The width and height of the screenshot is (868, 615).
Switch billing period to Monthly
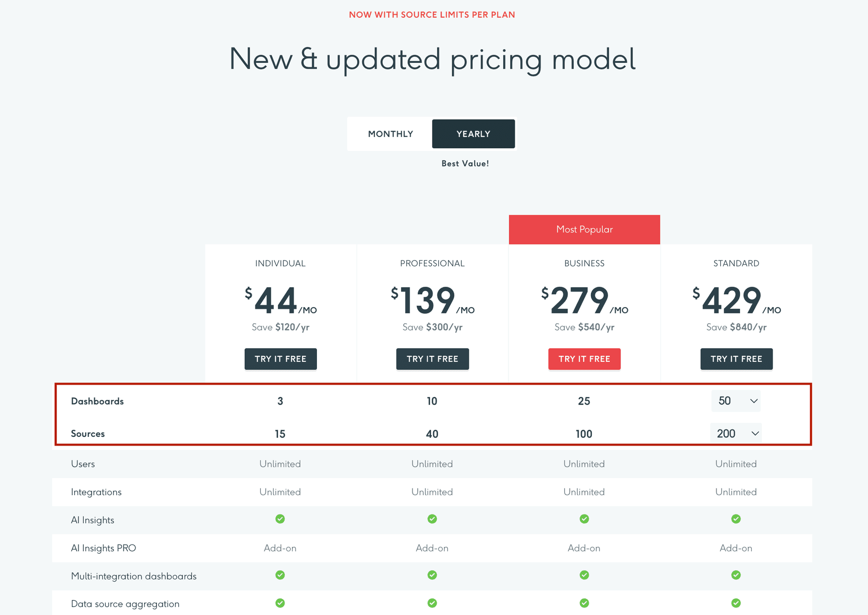pyautogui.click(x=391, y=133)
